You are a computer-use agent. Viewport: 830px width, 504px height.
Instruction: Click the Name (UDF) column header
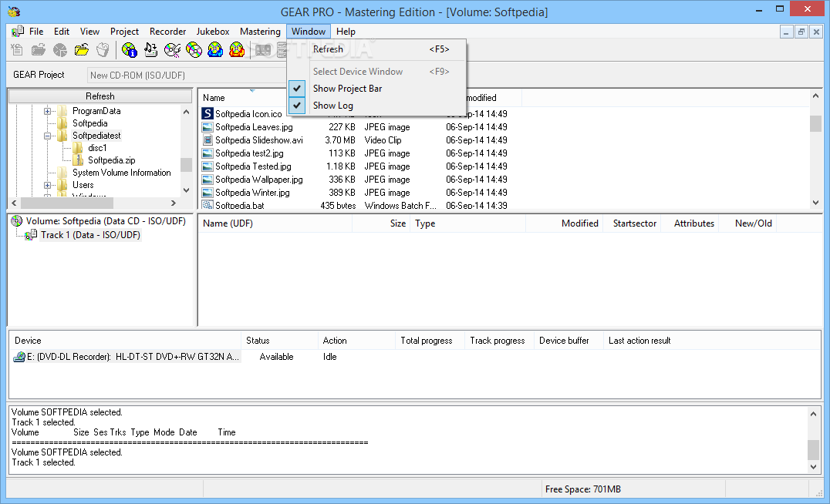[x=275, y=223]
